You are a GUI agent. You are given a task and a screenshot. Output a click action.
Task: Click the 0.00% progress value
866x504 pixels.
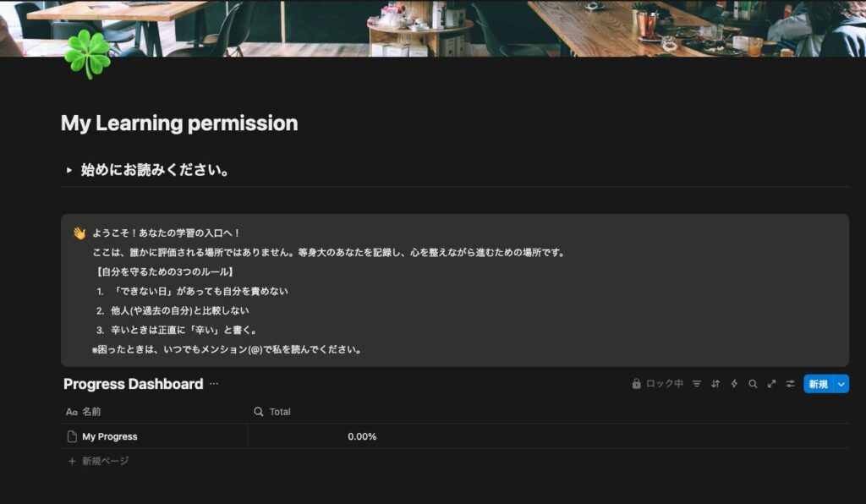click(x=362, y=436)
